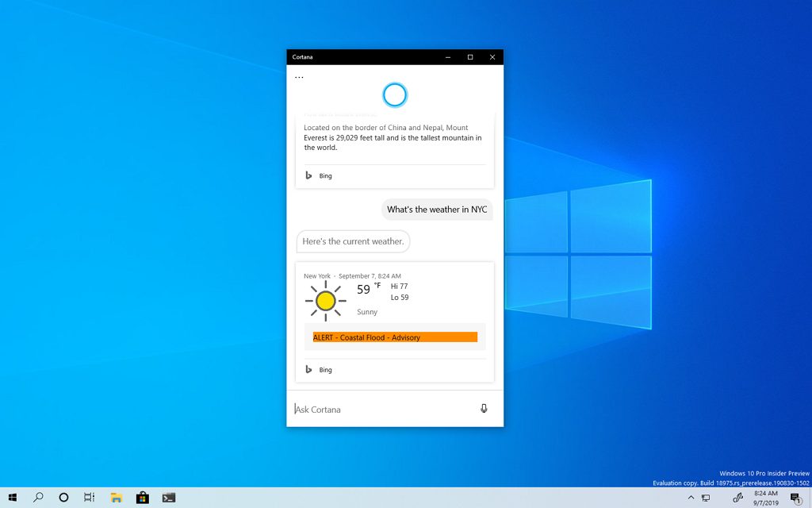Launch Microsoft Store from the taskbar
The width and height of the screenshot is (812, 508).
point(142,496)
